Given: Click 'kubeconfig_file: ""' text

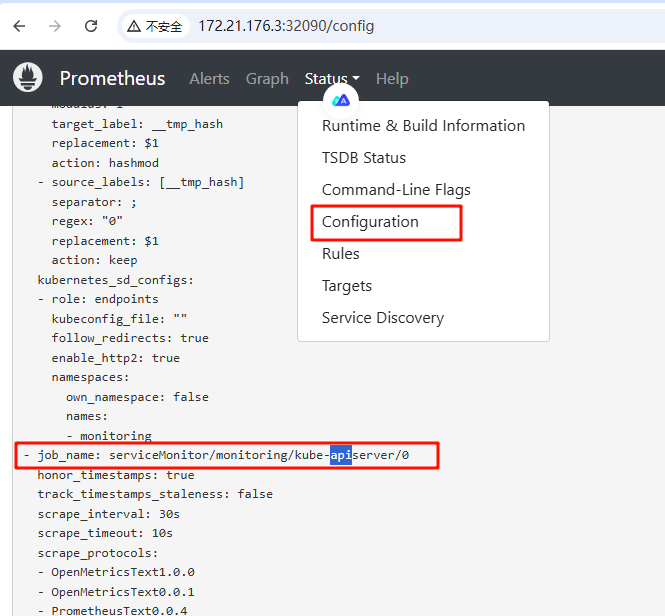Looking at the screenshot, I should 119,319.
